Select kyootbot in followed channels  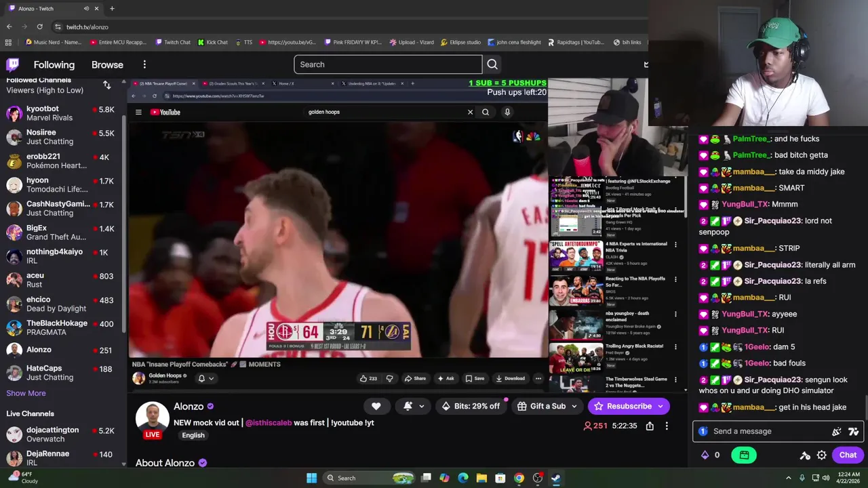point(61,113)
